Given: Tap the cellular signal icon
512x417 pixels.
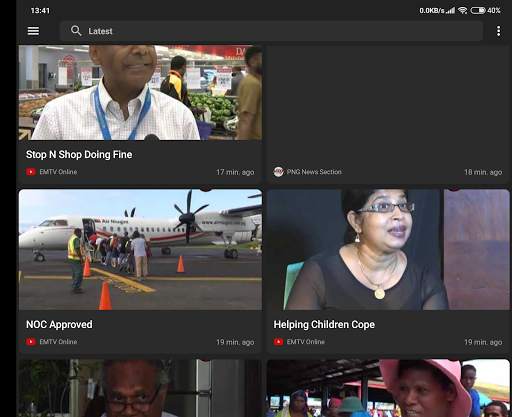Looking at the screenshot, I should point(451,10).
